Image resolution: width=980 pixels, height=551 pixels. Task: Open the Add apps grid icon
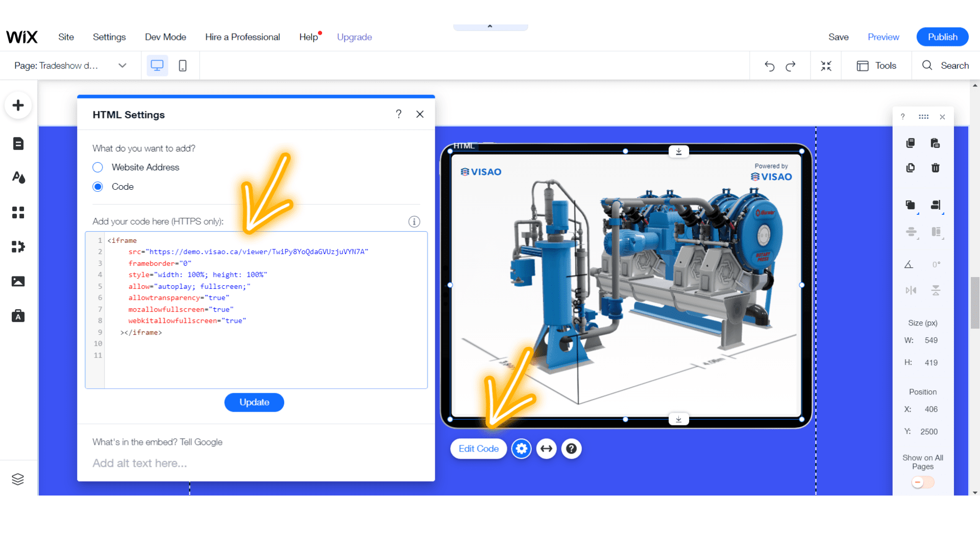tap(18, 212)
